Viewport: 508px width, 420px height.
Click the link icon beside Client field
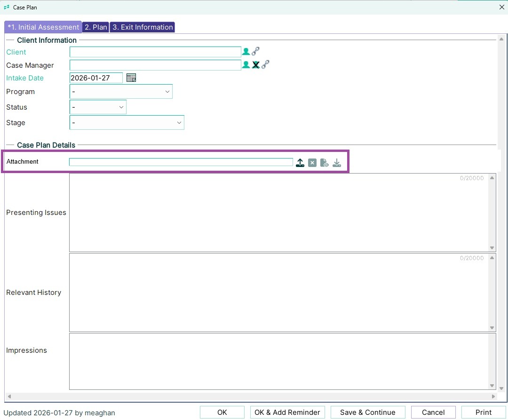[x=255, y=52]
